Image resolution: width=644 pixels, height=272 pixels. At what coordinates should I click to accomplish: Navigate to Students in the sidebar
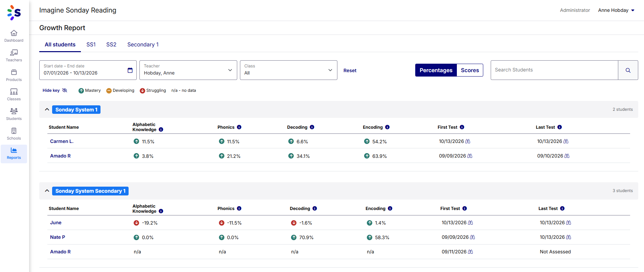click(x=14, y=114)
